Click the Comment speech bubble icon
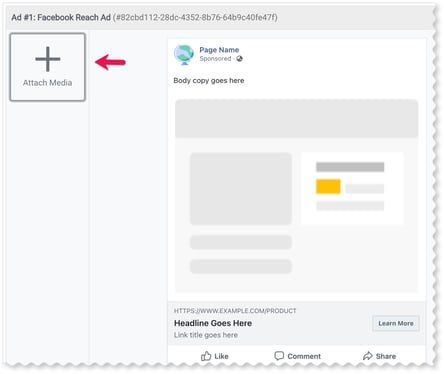The image size is (444, 374). point(279,356)
